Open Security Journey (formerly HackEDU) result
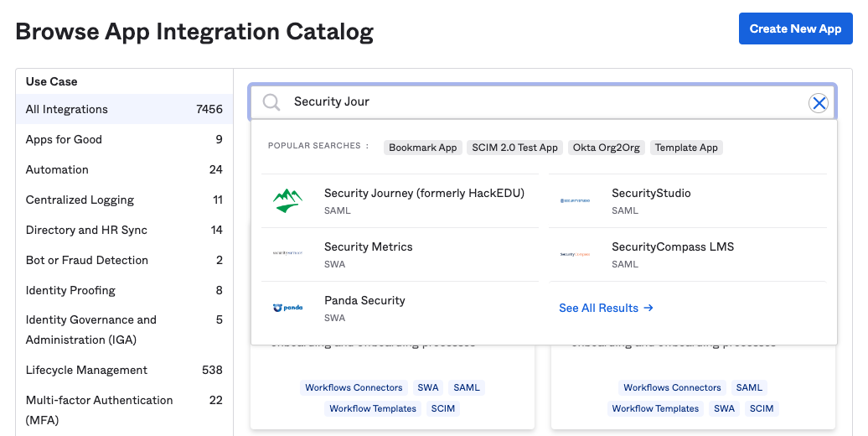This screenshot has height=436, width=868. coord(400,200)
